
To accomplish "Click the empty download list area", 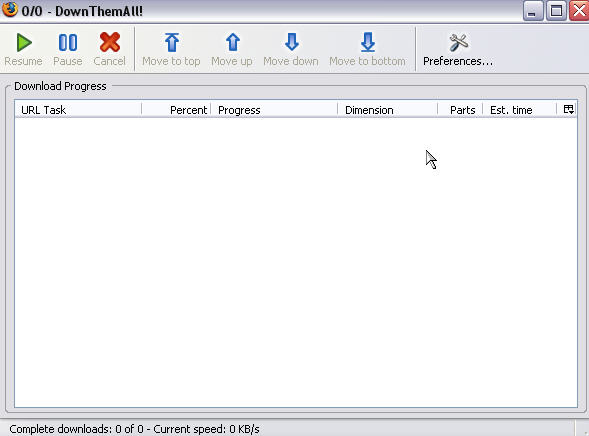I will [296, 262].
